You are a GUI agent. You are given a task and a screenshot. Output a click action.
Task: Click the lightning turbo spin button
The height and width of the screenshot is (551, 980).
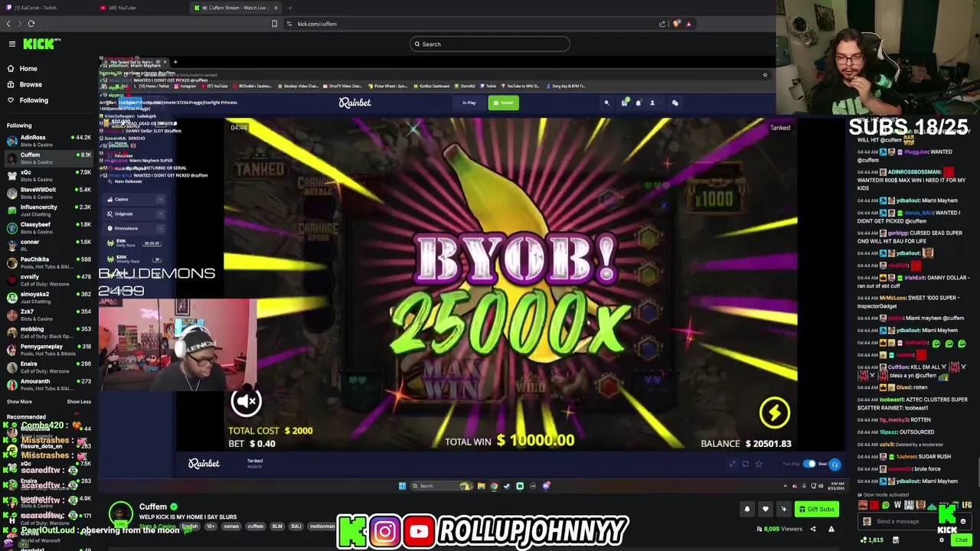click(774, 413)
